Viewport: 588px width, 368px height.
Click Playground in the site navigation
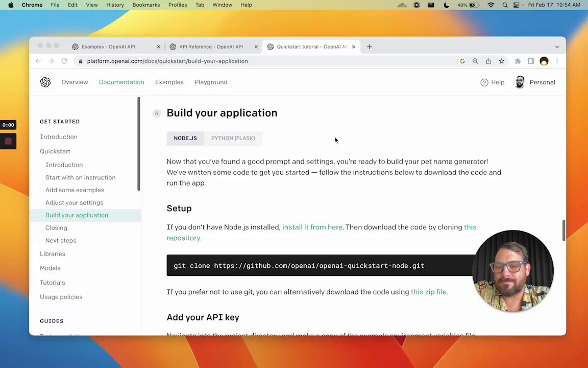[211, 82]
